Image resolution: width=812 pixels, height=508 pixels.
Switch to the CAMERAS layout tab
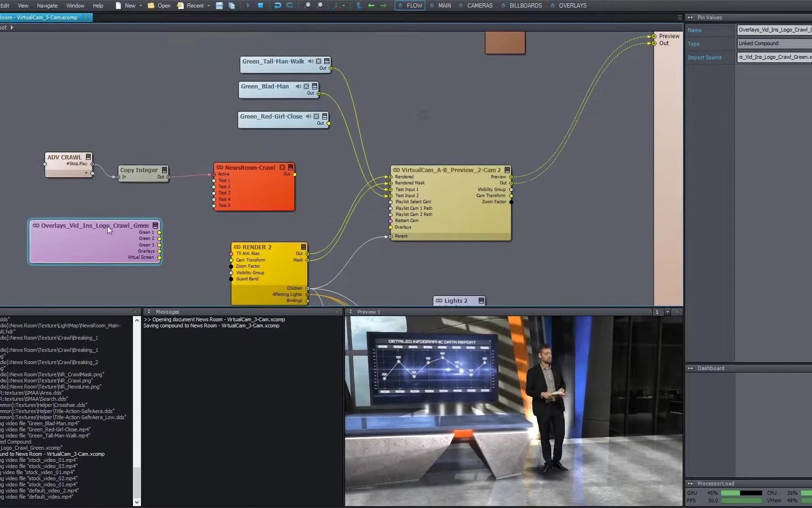click(x=479, y=6)
